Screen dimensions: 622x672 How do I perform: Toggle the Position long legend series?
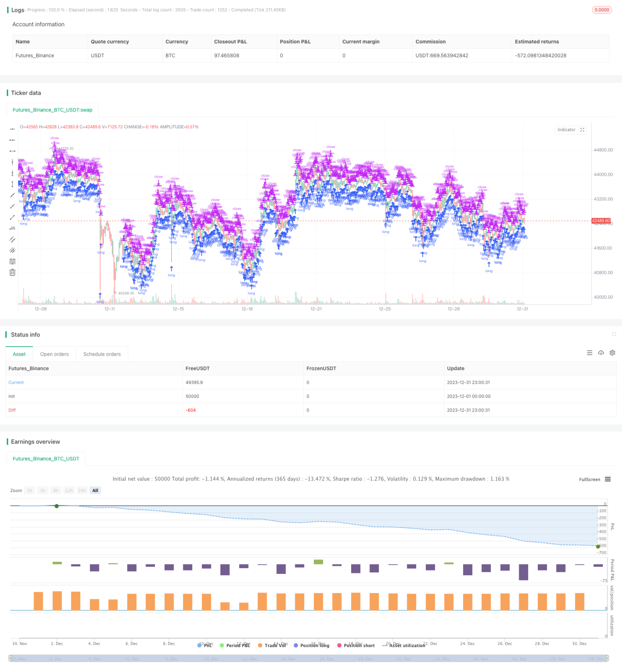click(x=311, y=645)
